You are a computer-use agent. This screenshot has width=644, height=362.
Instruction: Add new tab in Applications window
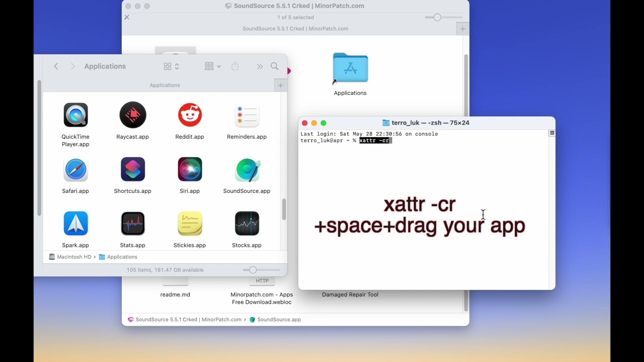(281, 85)
